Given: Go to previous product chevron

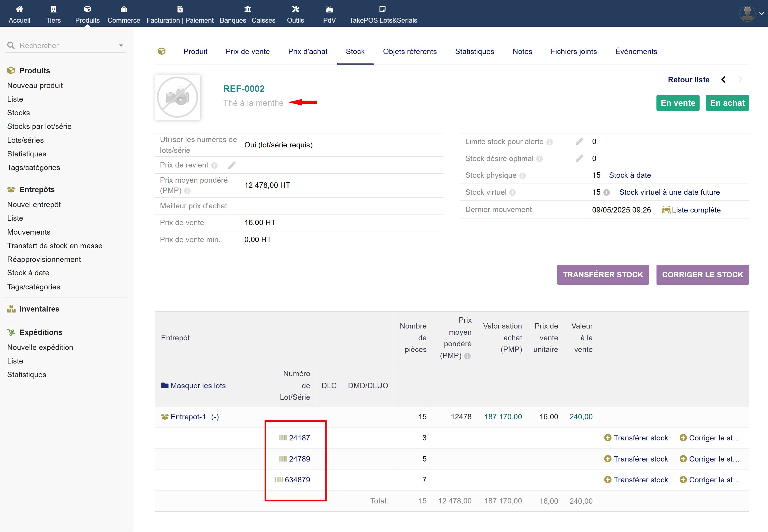Looking at the screenshot, I should coord(723,80).
